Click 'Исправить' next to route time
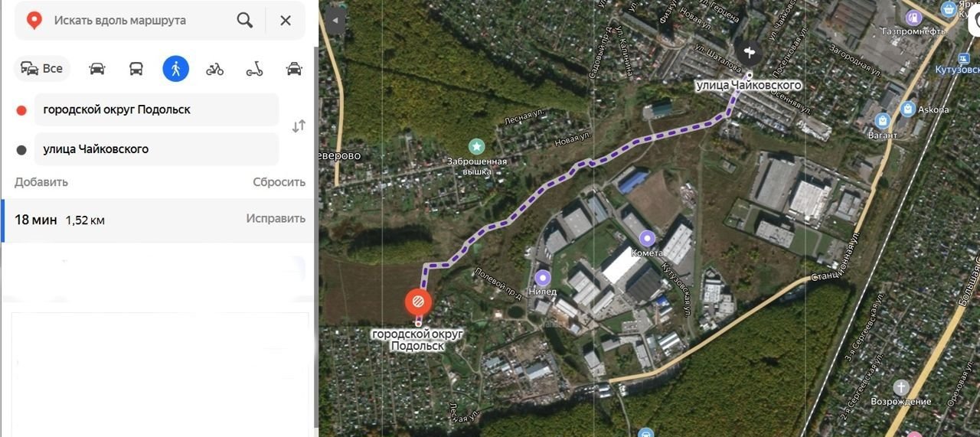This screenshot has height=437, width=980. 276,218
